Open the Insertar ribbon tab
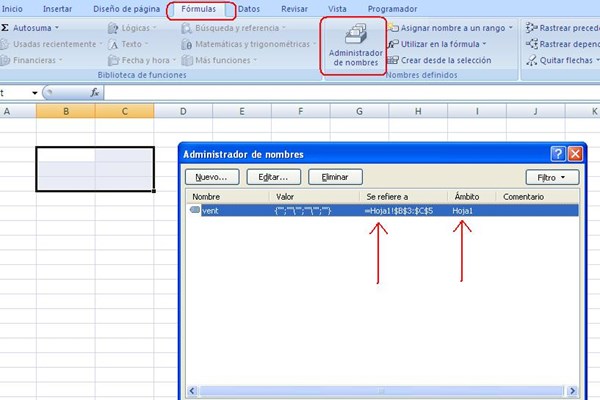The image size is (600, 400). (x=57, y=9)
